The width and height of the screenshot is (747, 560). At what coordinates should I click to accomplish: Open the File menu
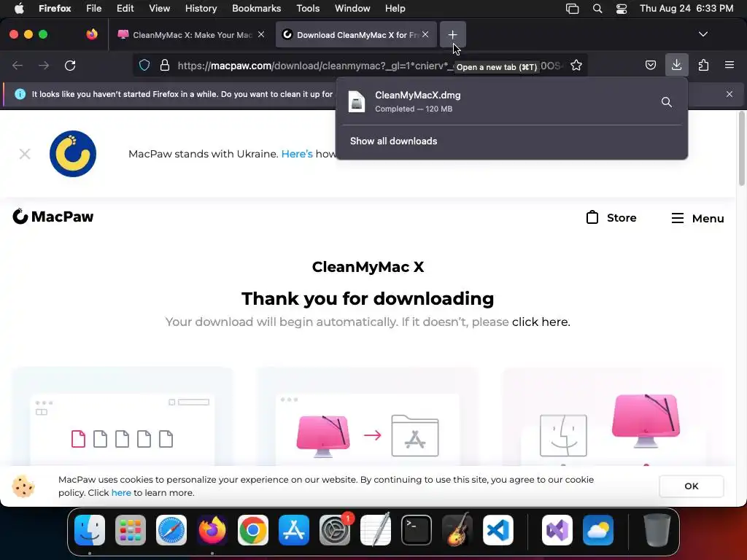[94, 8]
